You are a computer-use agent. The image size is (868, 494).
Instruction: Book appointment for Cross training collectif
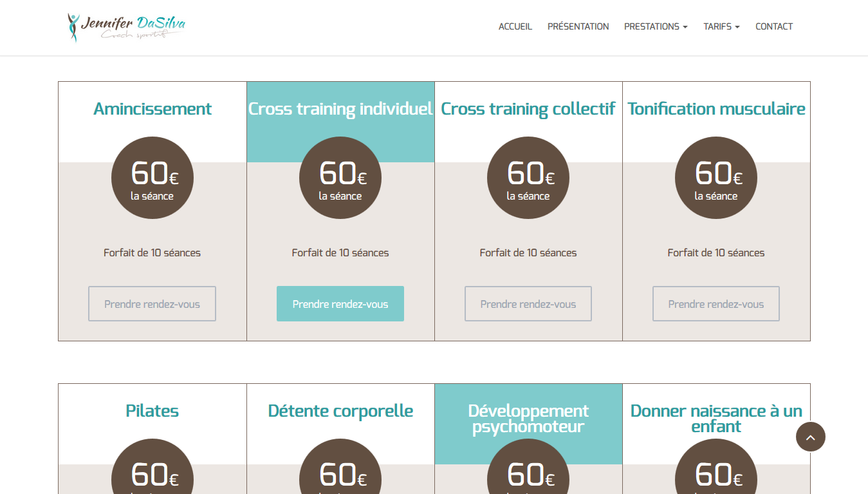(528, 304)
